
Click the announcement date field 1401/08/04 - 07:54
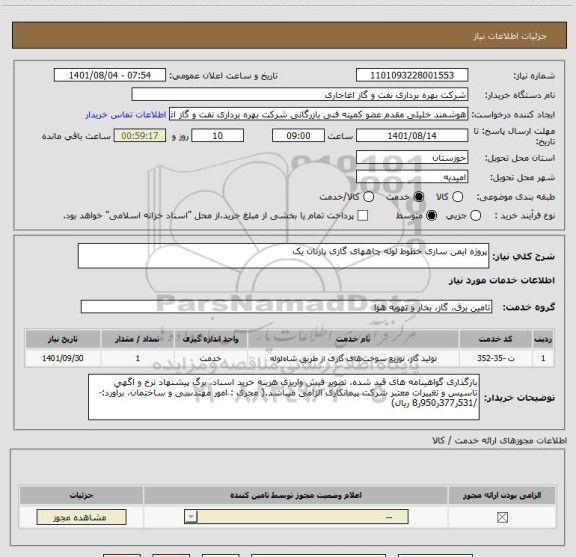coord(110,75)
